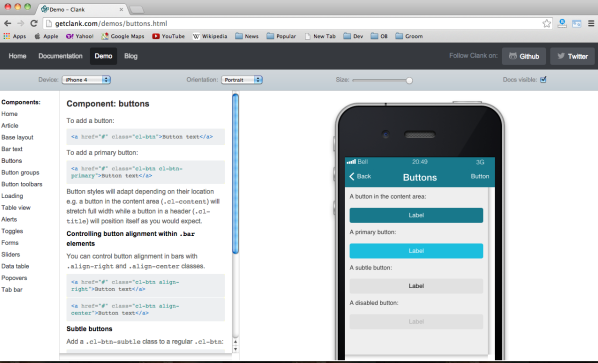Open the Device dropdown showing iPhone 4
Screen dimensions: 598x363
point(86,80)
